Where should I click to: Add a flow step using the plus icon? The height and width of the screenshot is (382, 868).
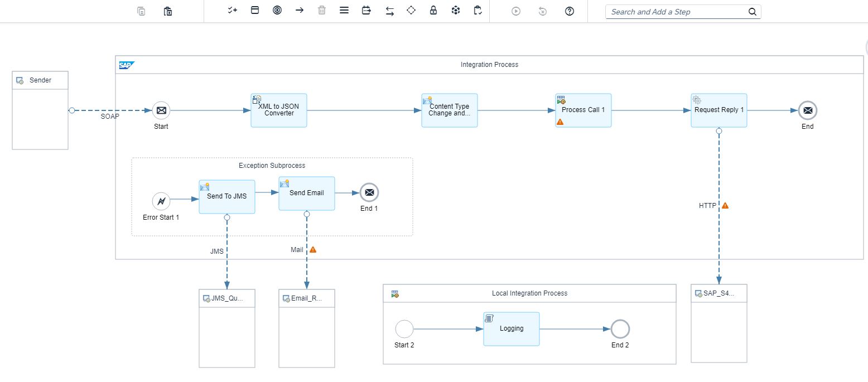coord(232,10)
